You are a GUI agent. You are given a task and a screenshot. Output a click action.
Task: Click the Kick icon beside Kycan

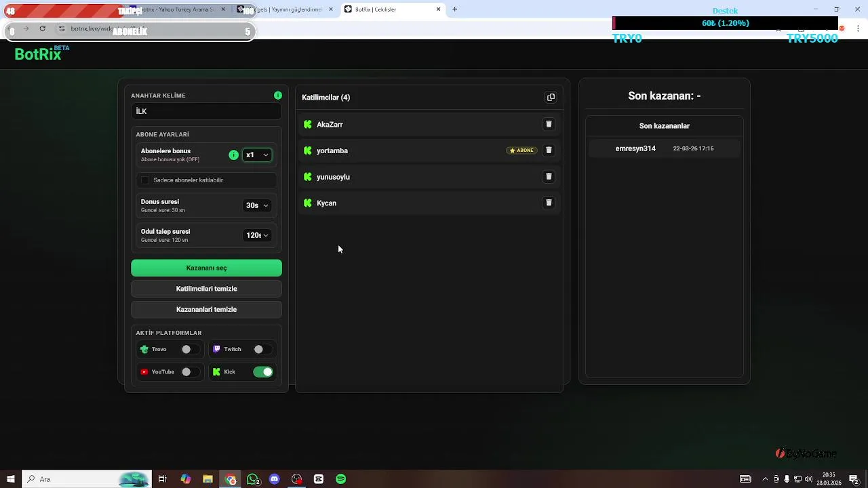coord(308,203)
